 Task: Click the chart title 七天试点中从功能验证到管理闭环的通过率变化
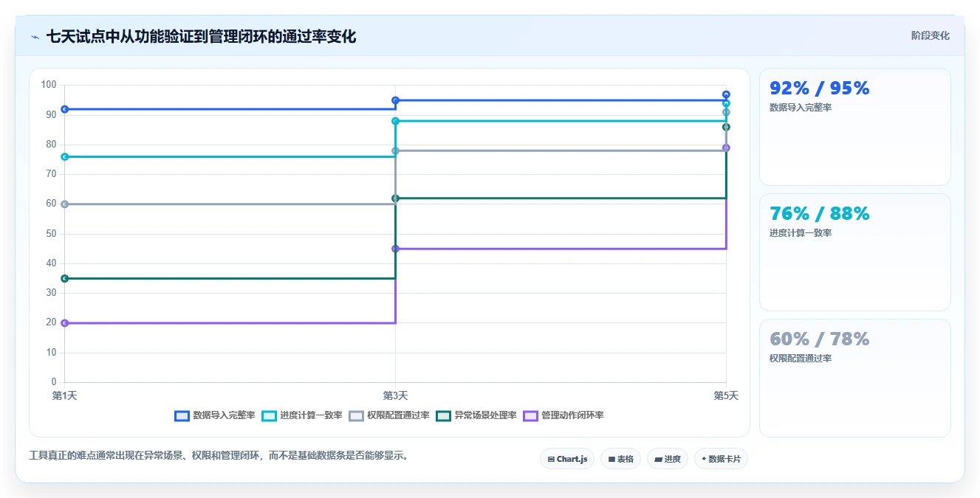click(x=201, y=36)
